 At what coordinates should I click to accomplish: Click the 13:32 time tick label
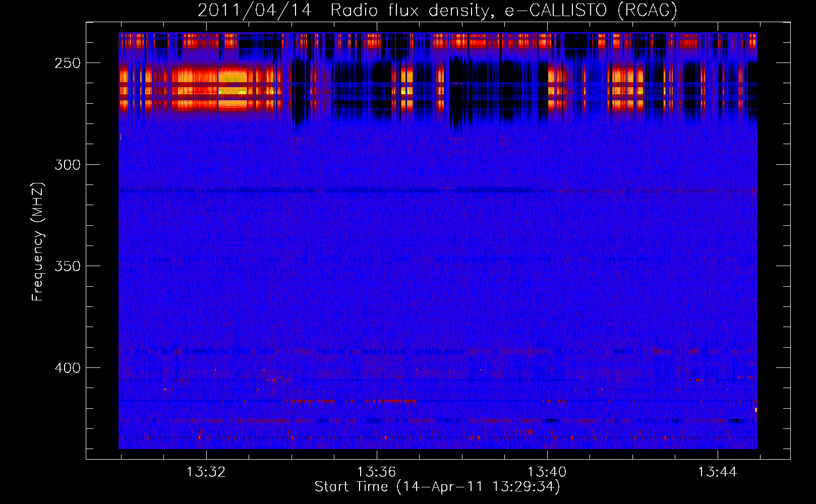click(x=206, y=472)
